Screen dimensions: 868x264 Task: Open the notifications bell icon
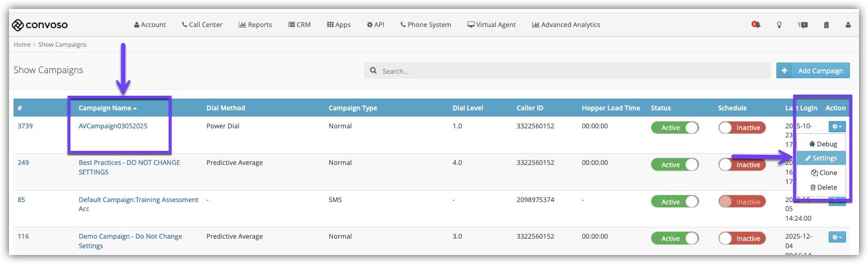756,25
